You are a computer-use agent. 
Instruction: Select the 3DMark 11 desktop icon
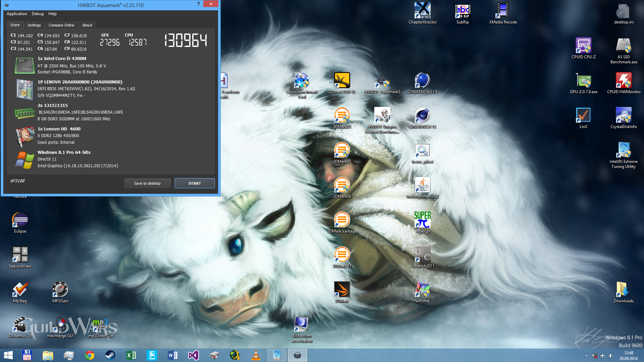point(342,257)
